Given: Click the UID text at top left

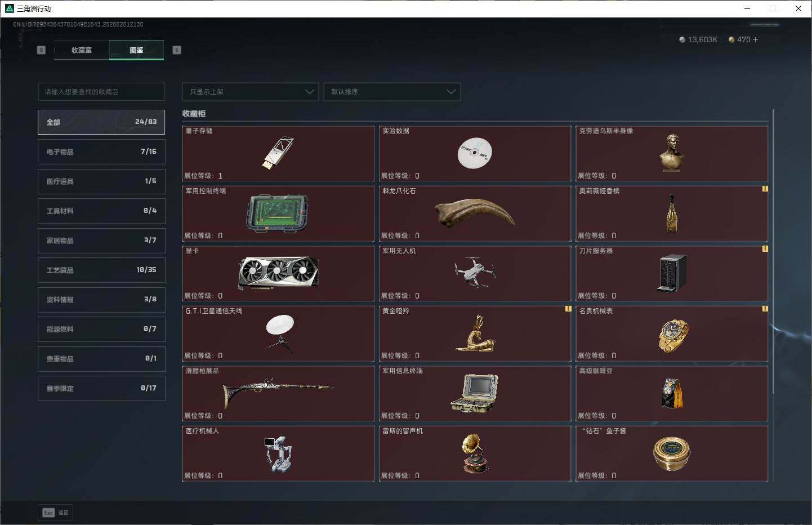Looking at the screenshot, I should (78, 24).
